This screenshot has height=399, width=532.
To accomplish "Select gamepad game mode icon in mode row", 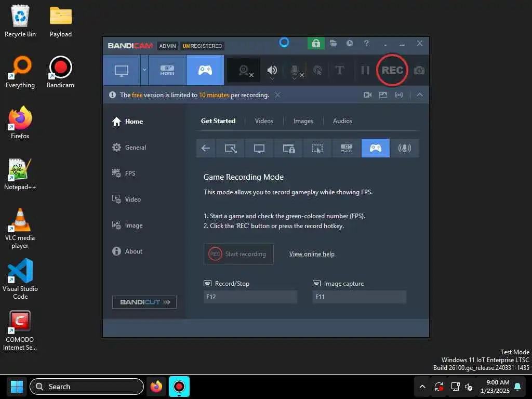I will coord(376,148).
